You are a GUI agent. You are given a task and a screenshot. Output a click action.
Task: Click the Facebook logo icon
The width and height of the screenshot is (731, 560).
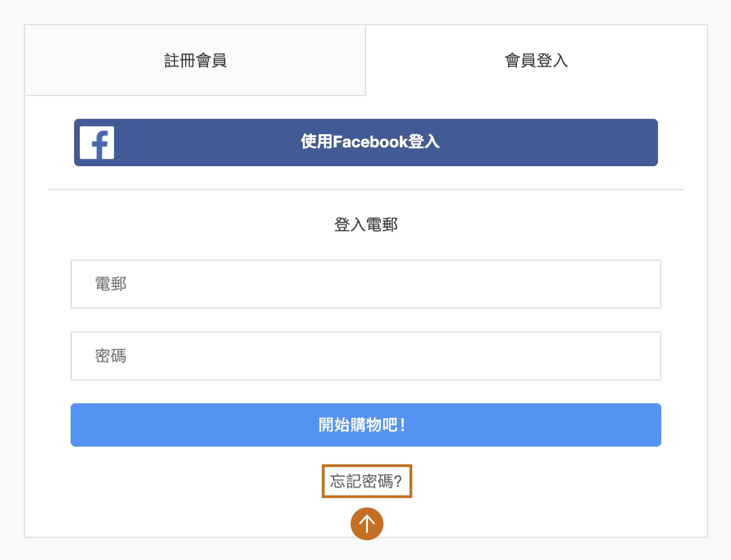coord(97,143)
